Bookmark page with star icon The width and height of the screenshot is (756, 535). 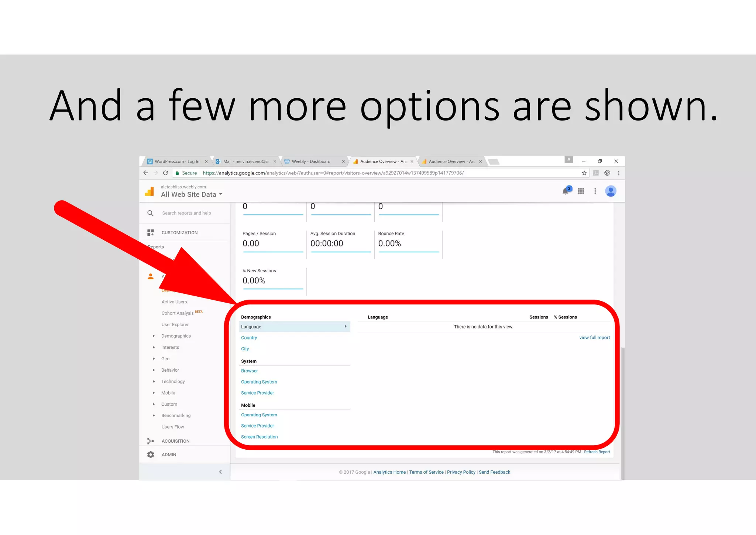(x=584, y=173)
